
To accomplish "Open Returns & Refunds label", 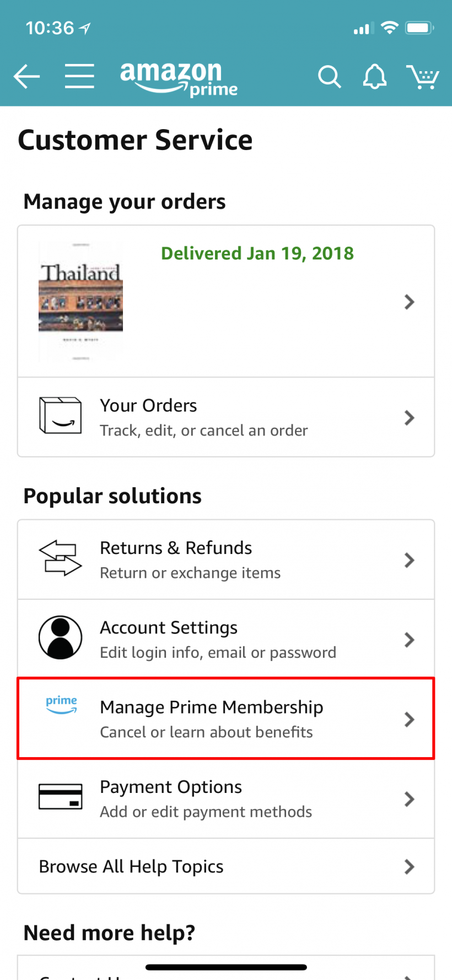I will point(176,548).
